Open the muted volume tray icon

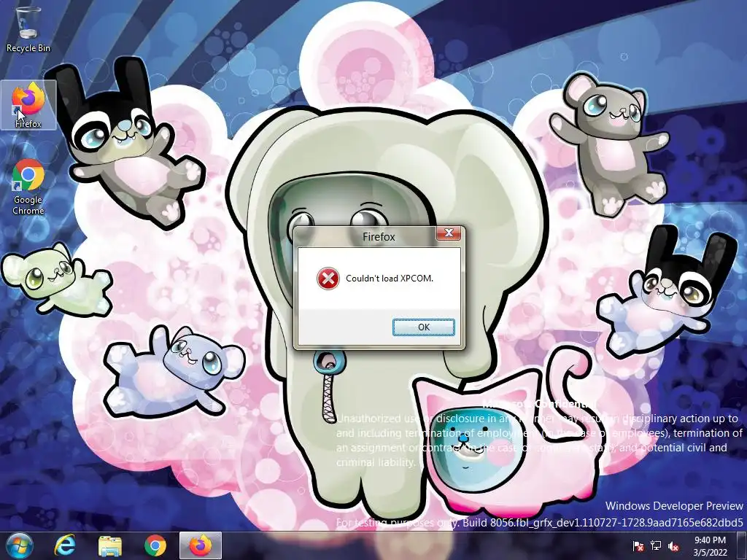pos(673,546)
